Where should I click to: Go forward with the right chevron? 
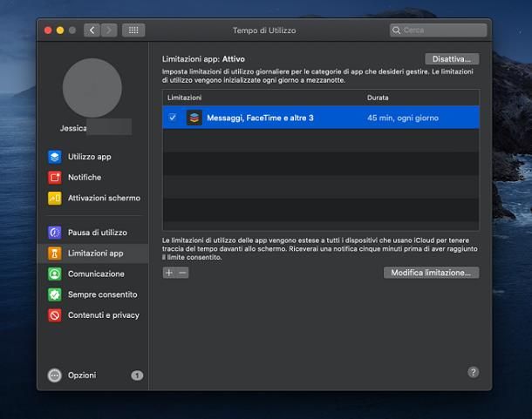(109, 30)
